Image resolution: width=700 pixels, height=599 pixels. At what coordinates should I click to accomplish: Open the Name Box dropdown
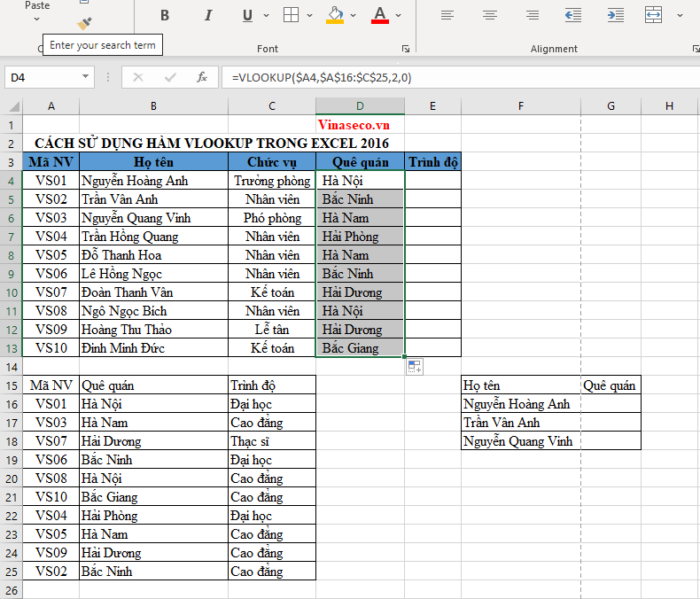coord(85,77)
